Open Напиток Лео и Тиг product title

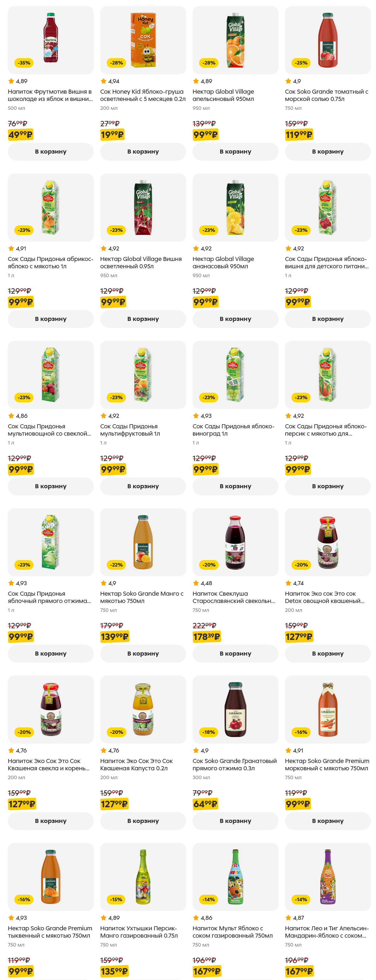click(327, 932)
